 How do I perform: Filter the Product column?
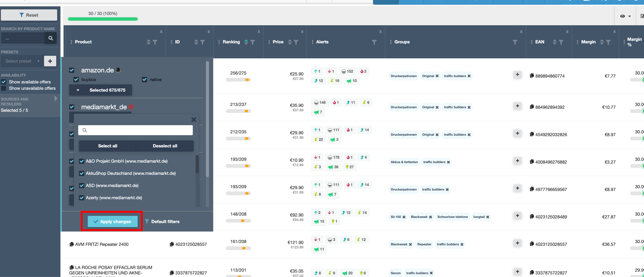(x=155, y=42)
